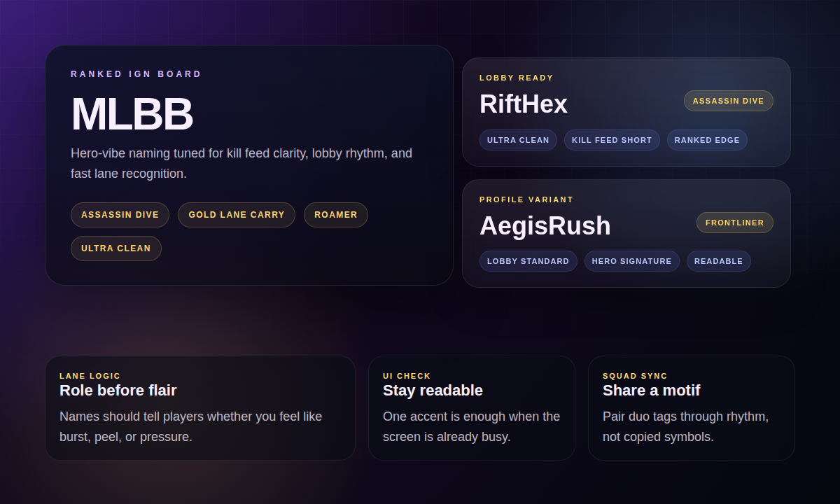Select the ROAMER tag
This screenshot has width=840, height=504.
[x=336, y=215]
